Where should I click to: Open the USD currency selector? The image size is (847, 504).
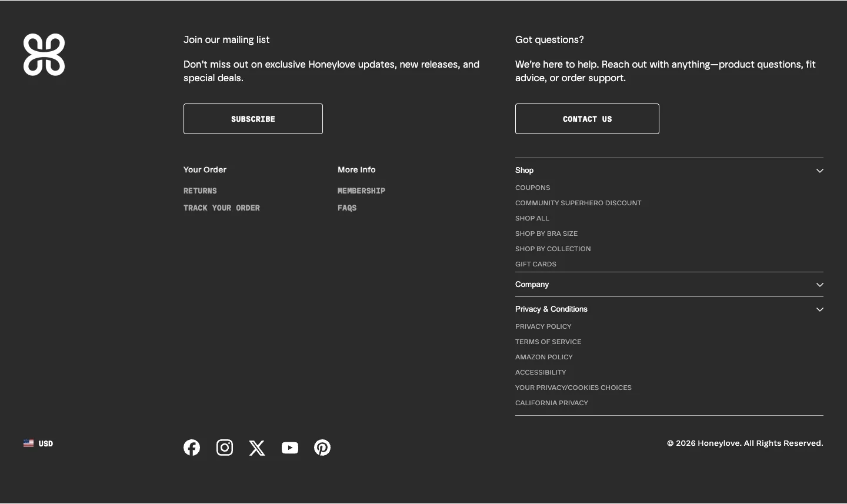click(x=38, y=443)
